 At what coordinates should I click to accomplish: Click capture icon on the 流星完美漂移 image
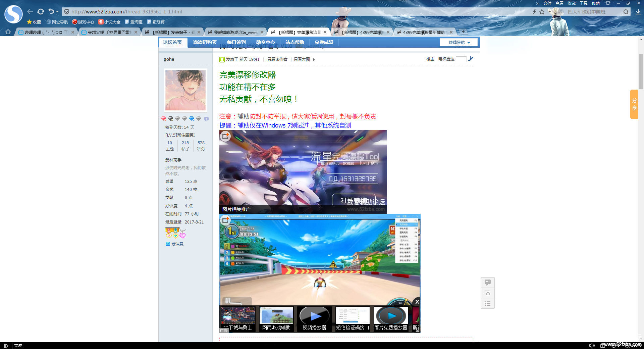tap(225, 136)
